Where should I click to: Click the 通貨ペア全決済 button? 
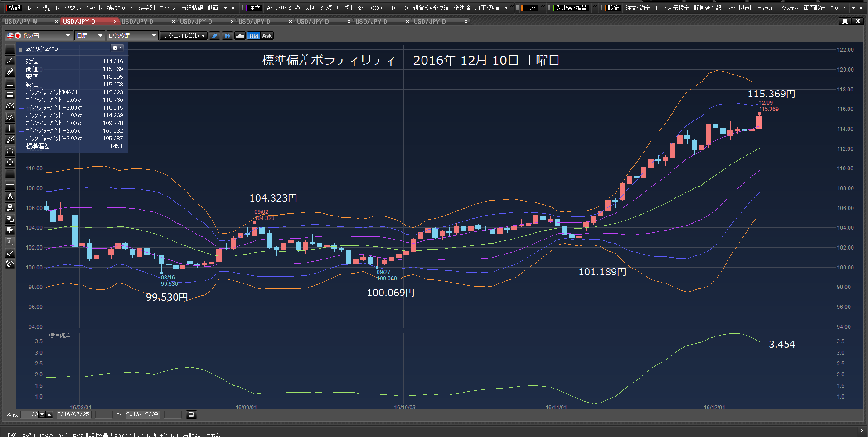click(x=431, y=8)
